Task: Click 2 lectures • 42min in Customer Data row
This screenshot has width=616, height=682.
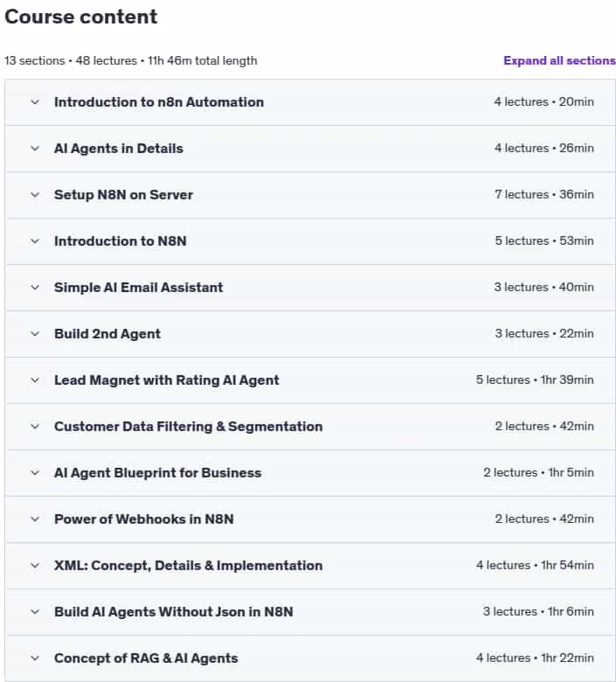Action: (x=544, y=427)
